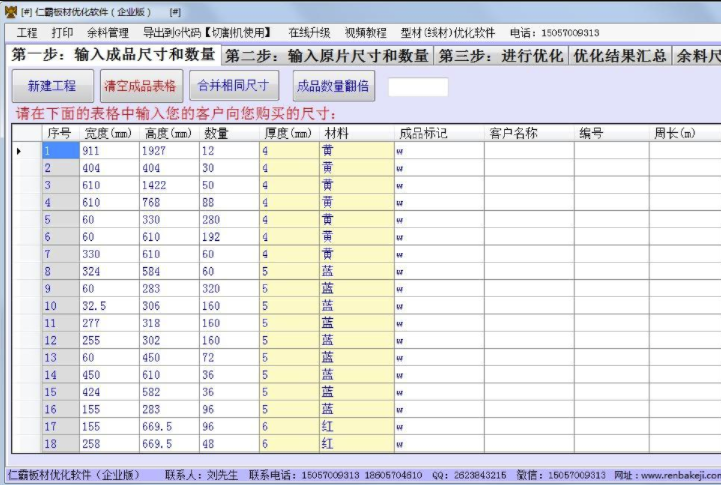Click the current-row arrow indicator on row 1

[x=19, y=151]
